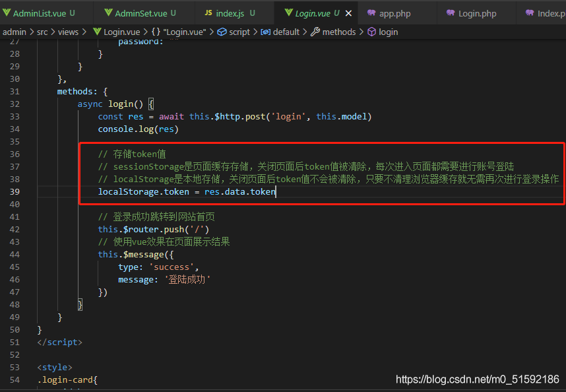The height and width of the screenshot is (392, 566).
Task: Click 'localStorage.token' on line 39
Action: [143, 191]
